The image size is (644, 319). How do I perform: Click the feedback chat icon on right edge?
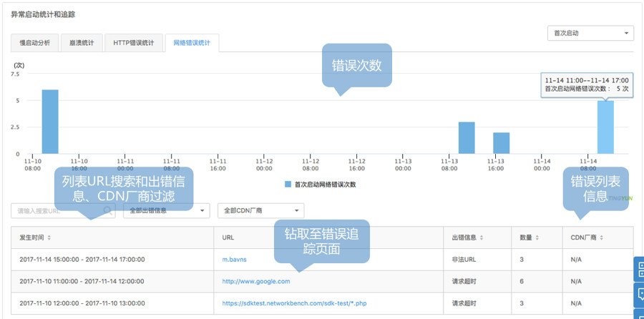pos(639,295)
